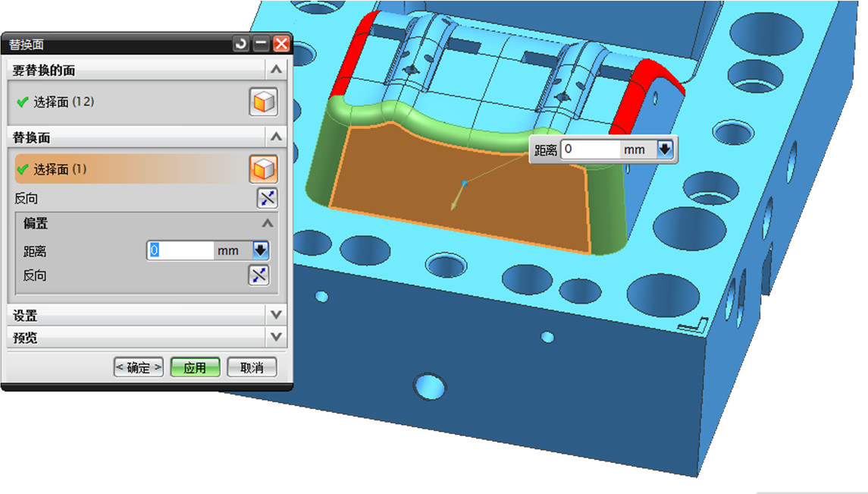Viewport: 868px width, 494px height.
Task: Select the highlighted 选择面 (1) row
Action: (x=129, y=169)
